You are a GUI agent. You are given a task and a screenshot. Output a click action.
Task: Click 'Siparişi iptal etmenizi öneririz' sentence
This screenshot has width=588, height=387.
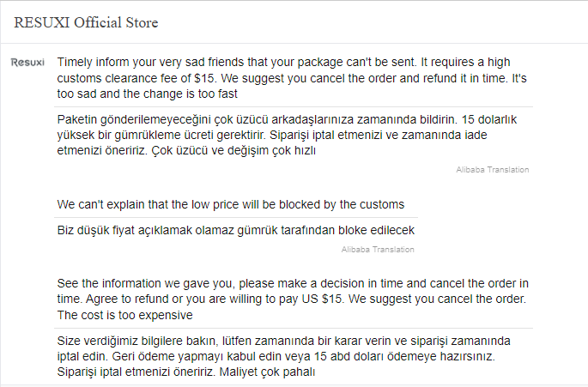click(136, 372)
